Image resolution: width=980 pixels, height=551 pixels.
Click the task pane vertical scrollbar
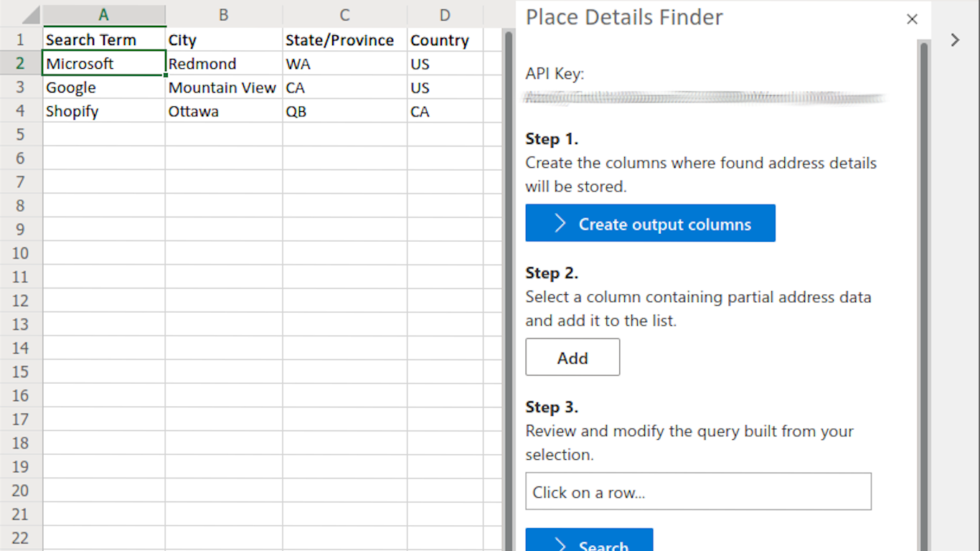pyautogui.click(x=923, y=287)
